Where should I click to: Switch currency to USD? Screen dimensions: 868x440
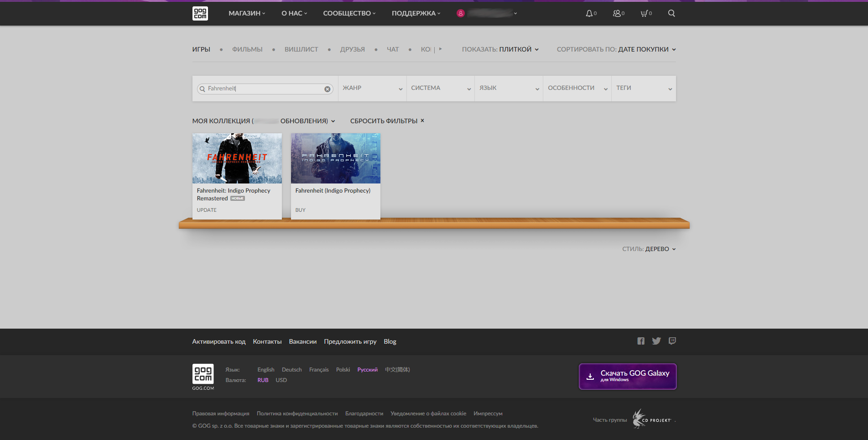click(281, 380)
